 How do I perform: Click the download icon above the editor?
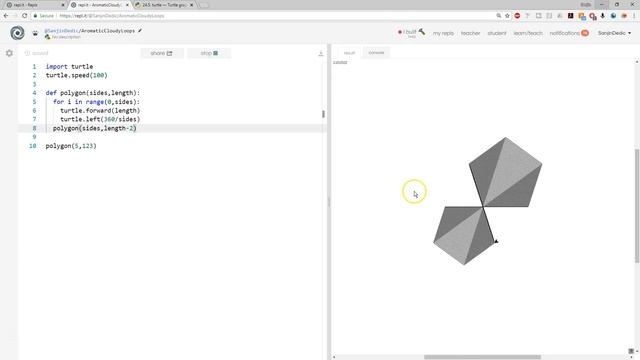pyautogui.click(x=321, y=53)
